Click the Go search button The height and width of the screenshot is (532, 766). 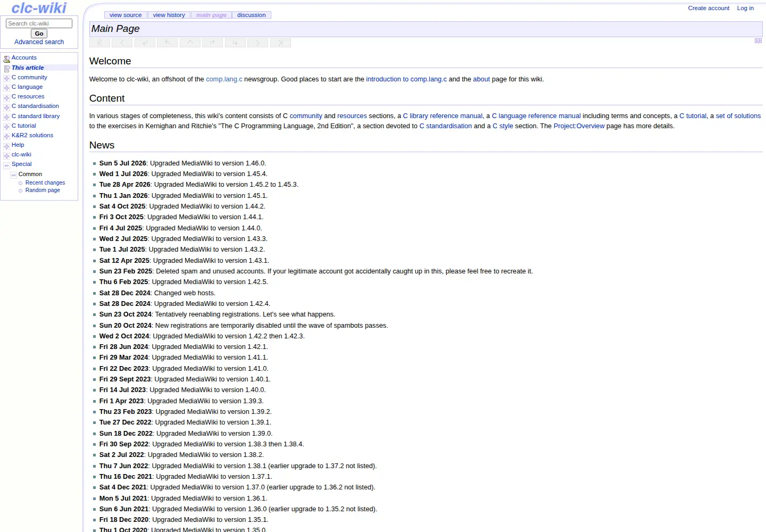[x=39, y=34]
